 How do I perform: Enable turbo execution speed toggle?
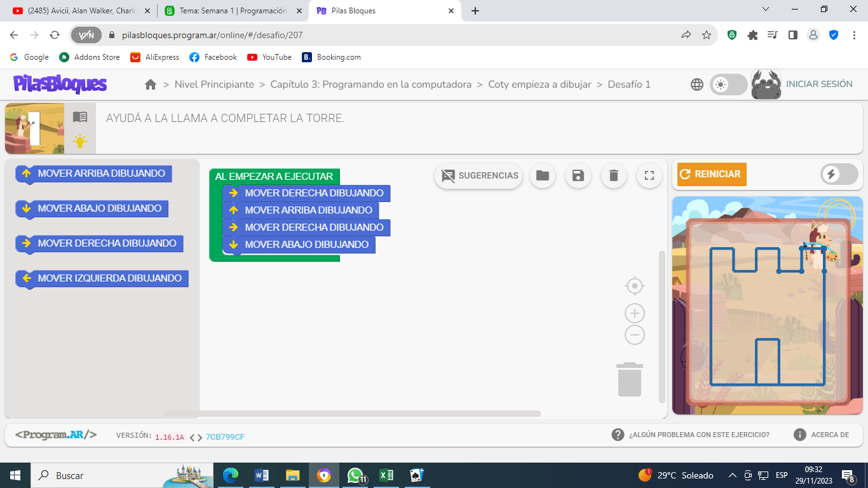pos(839,174)
